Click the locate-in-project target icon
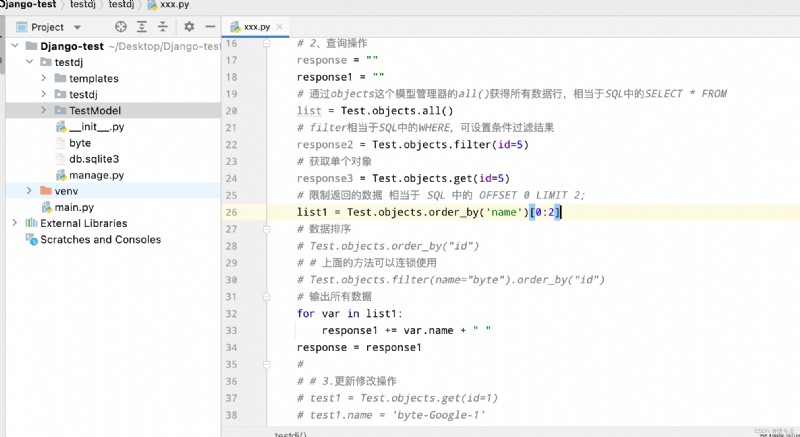 tap(120, 27)
